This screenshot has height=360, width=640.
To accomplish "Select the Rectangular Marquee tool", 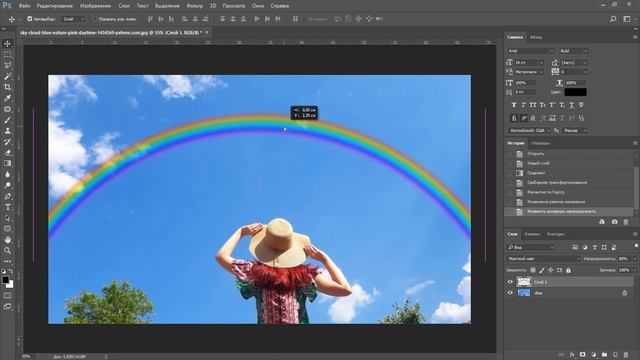I will tap(7, 54).
